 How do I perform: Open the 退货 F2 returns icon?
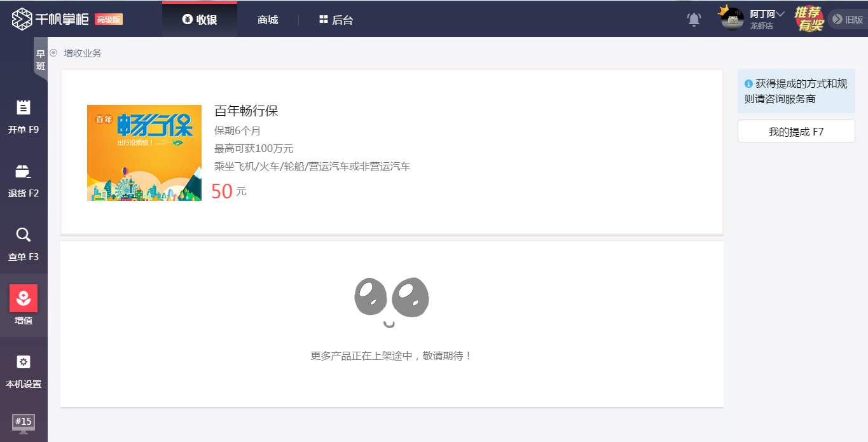tap(24, 171)
